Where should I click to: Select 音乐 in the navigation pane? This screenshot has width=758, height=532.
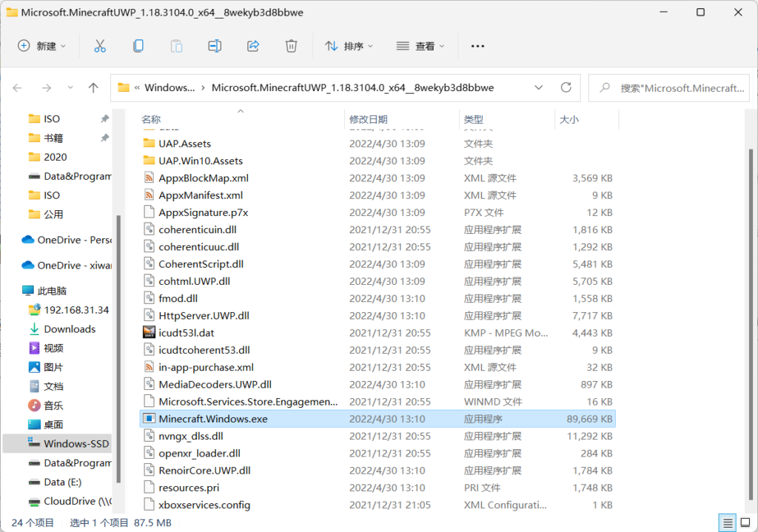coord(53,405)
